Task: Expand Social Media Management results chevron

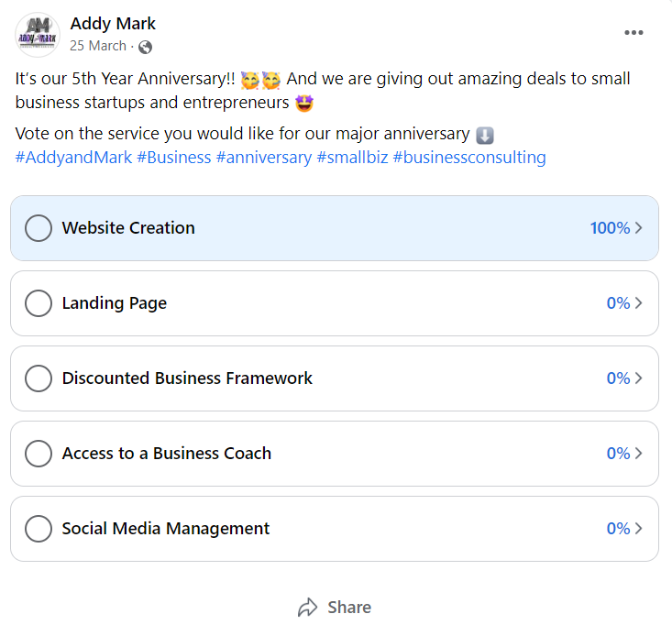Action: (x=639, y=529)
